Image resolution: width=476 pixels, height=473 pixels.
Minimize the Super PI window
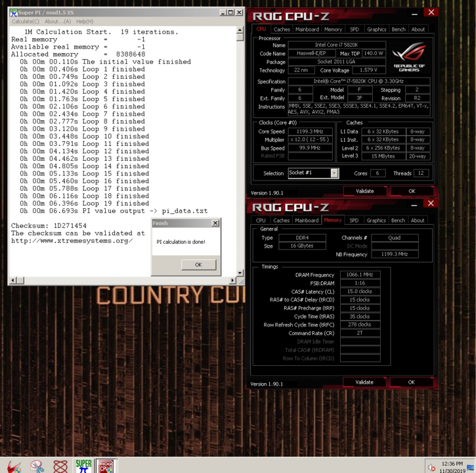pos(223,12)
